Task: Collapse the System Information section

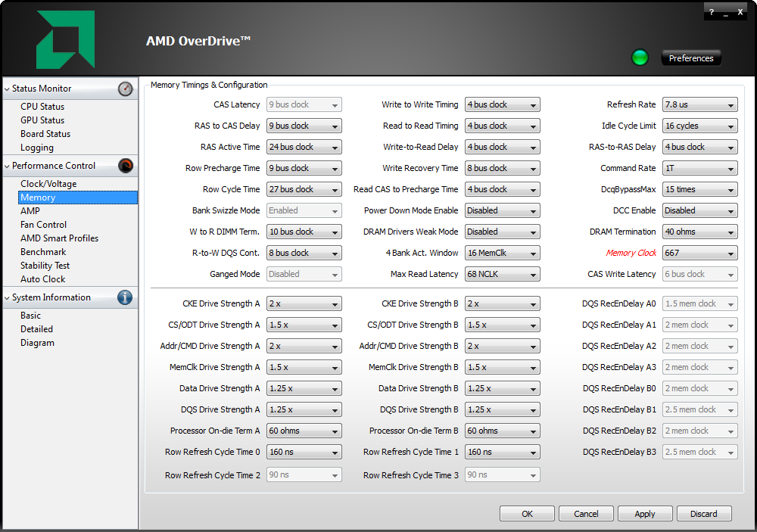Action: [x=7, y=298]
